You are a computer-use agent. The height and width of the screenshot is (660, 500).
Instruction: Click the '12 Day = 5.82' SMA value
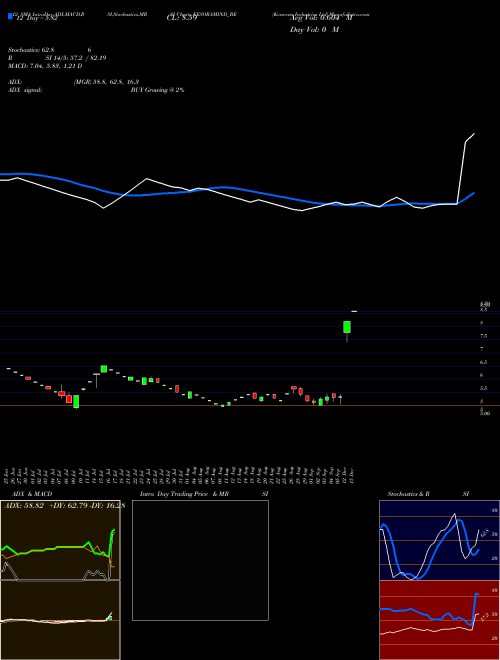37,18
